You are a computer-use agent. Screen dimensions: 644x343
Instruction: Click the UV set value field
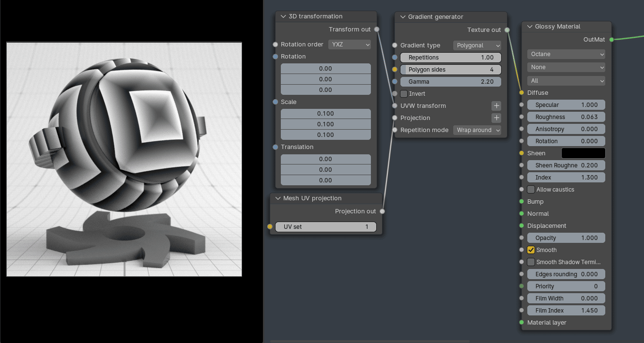tap(326, 227)
